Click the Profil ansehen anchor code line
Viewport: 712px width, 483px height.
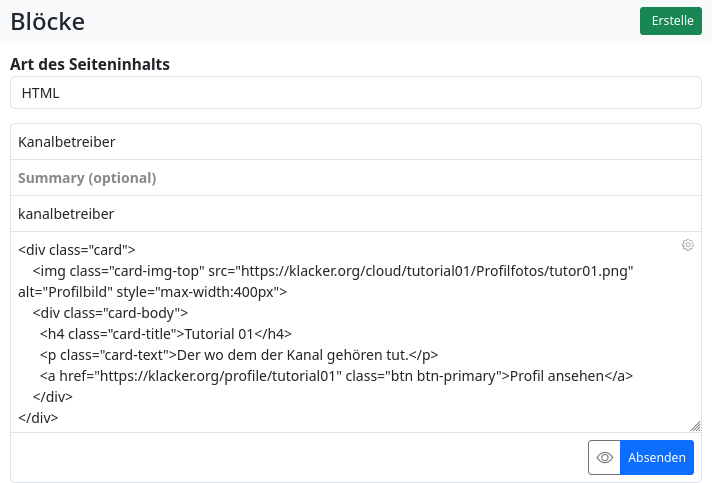(337, 376)
